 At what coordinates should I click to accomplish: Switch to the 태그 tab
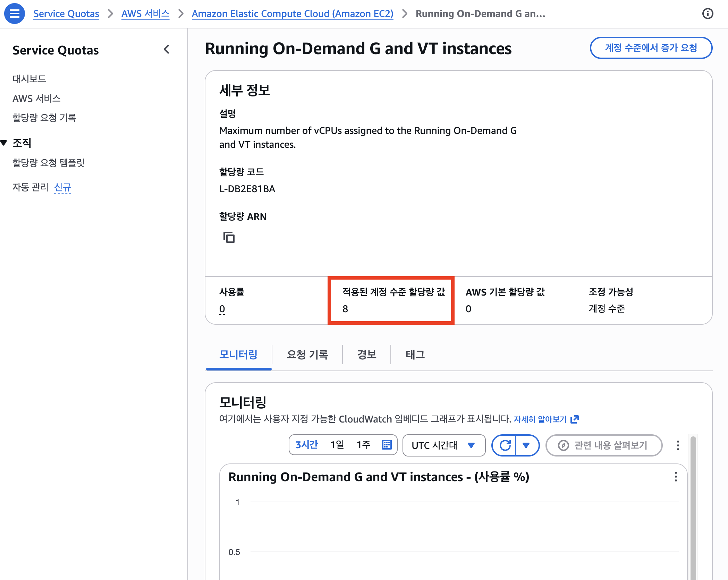(414, 354)
